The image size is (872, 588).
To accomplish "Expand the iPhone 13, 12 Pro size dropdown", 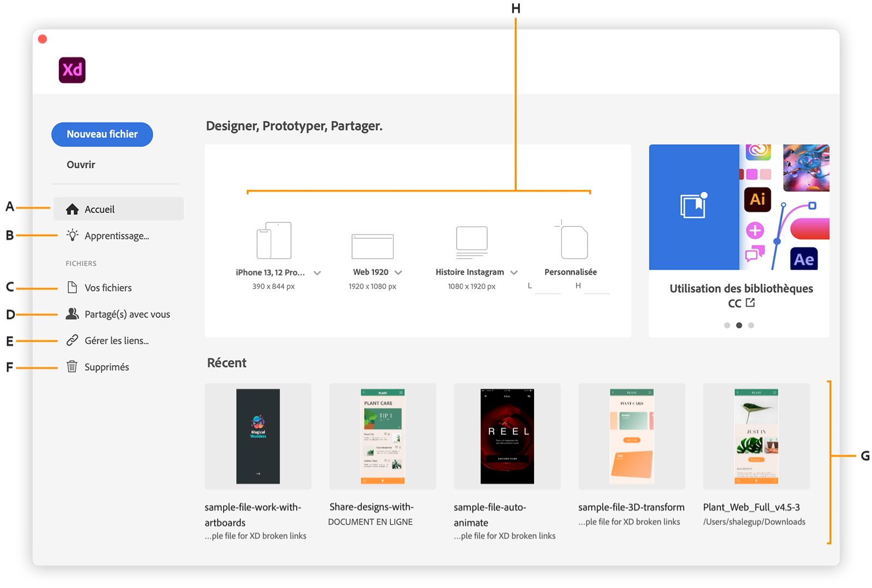I will click(317, 273).
